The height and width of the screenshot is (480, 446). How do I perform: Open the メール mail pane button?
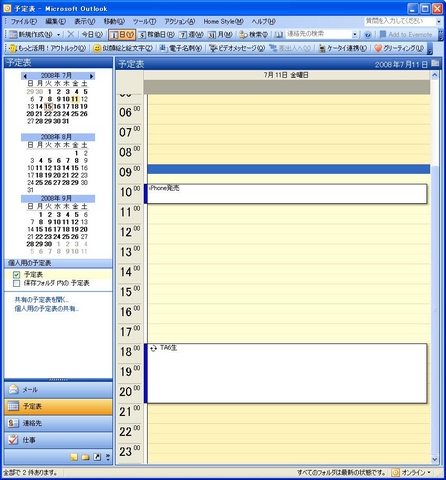point(58,390)
